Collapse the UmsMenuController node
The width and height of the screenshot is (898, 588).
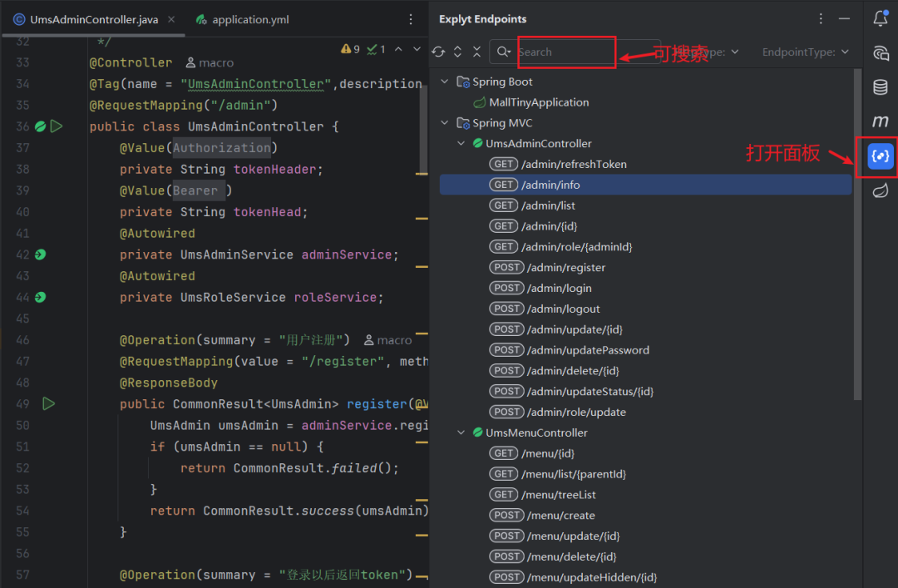461,432
